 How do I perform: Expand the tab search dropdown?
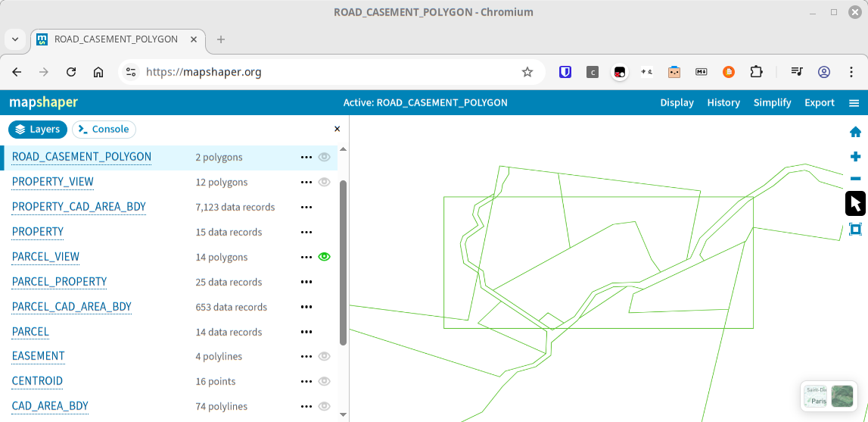coord(15,39)
